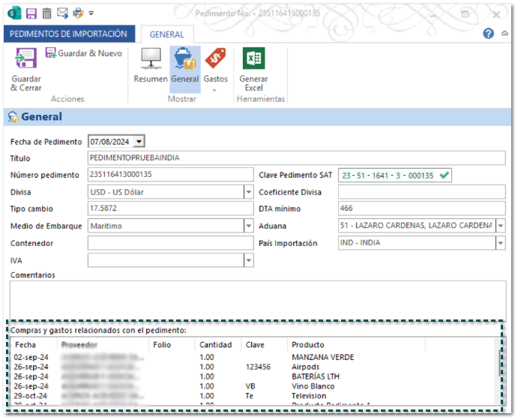Expand the Divisa dropdown
This screenshot has height=420, width=518.
click(x=248, y=192)
